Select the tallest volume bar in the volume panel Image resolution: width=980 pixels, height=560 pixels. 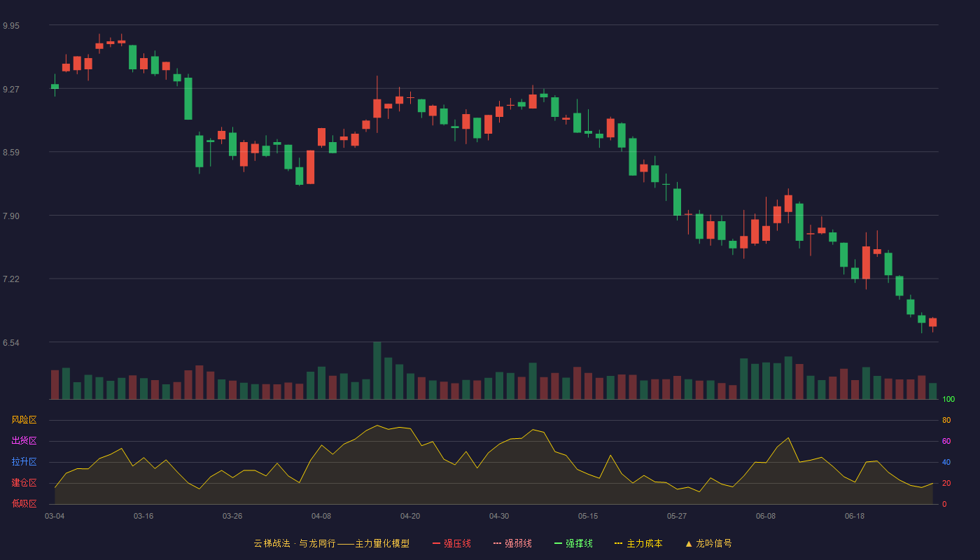377,370
